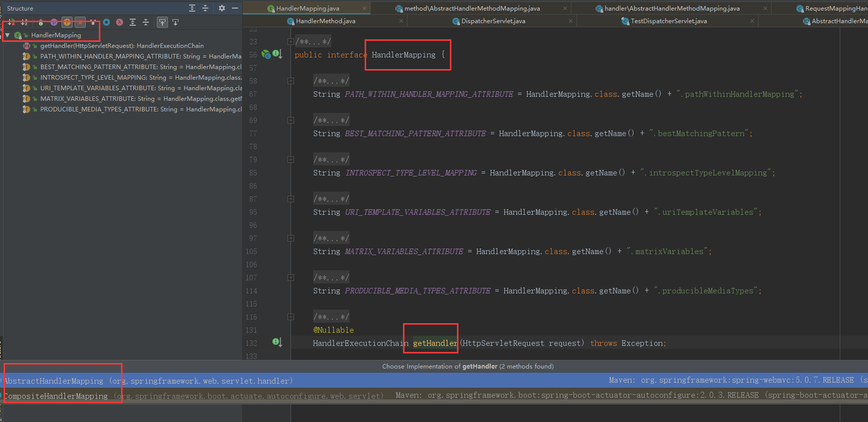This screenshot has height=422, width=868.
Task: Click Collapse All icon in Structure title bar
Action: pyautogui.click(x=205, y=8)
